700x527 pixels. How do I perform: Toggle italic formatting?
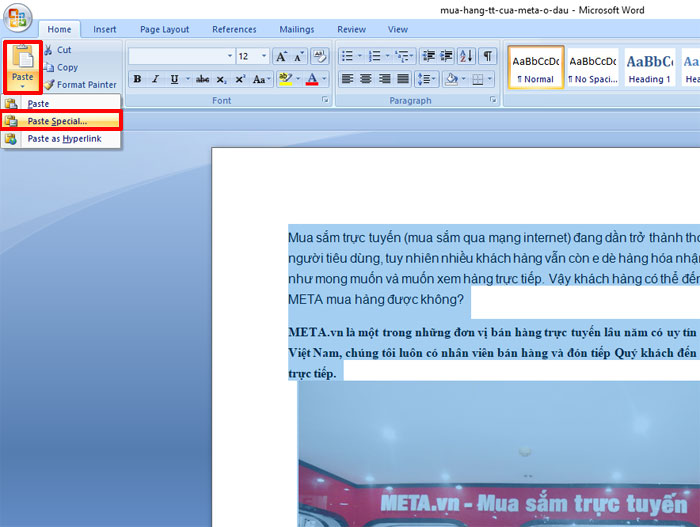pyautogui.click(x=155, y=79)
